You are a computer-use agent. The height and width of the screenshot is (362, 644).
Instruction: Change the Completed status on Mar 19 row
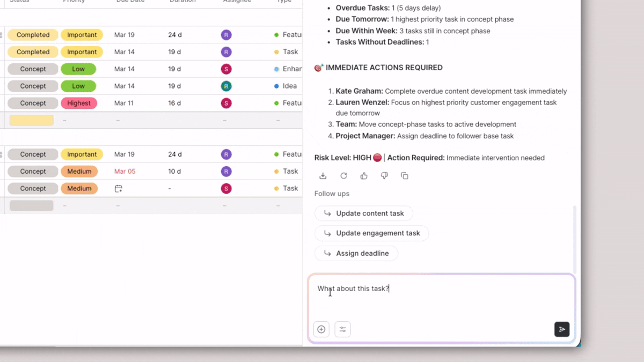33,35
